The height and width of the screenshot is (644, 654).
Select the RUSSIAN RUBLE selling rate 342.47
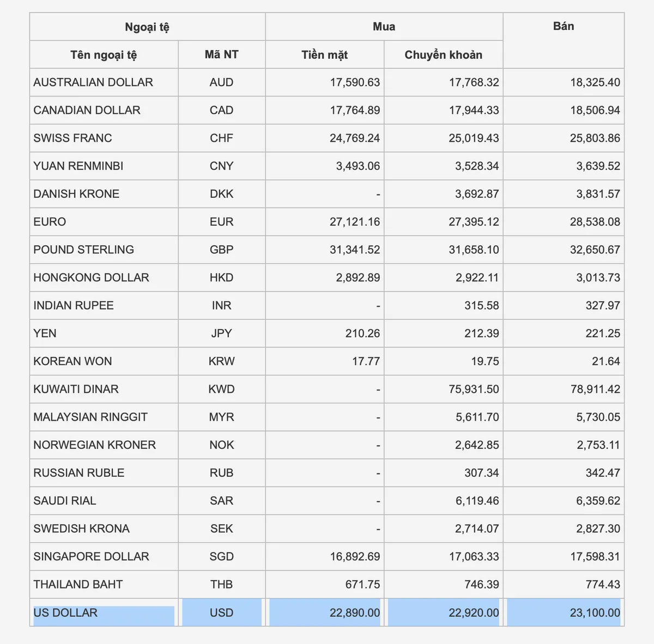pyautogui.click(x=602, y=472)
